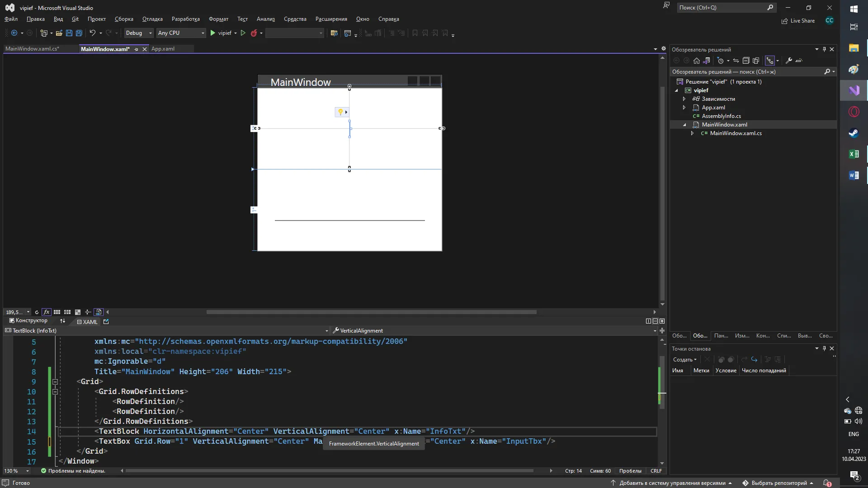Expand the App.xaml tree node
The width and height of the screenshot is (868, 488).
click(684, 108)
